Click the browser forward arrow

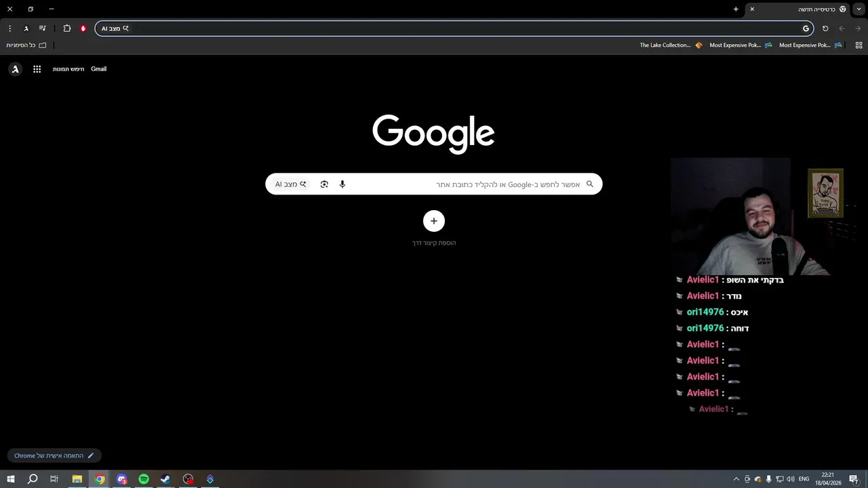pyautogui.click(x=858, y=28)
